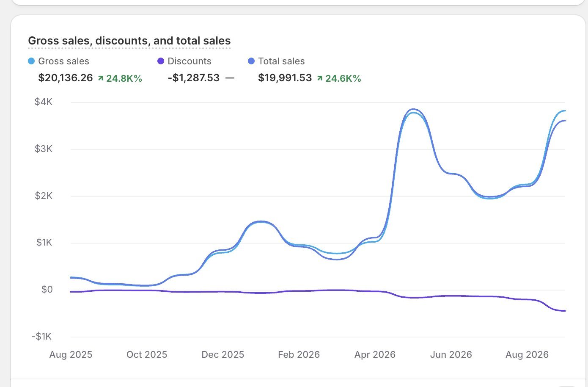Click the $3K y-axis label

point(44,149)
